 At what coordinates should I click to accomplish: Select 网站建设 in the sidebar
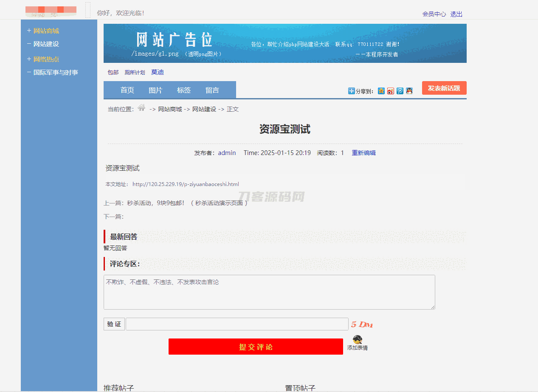coord(46,44)
